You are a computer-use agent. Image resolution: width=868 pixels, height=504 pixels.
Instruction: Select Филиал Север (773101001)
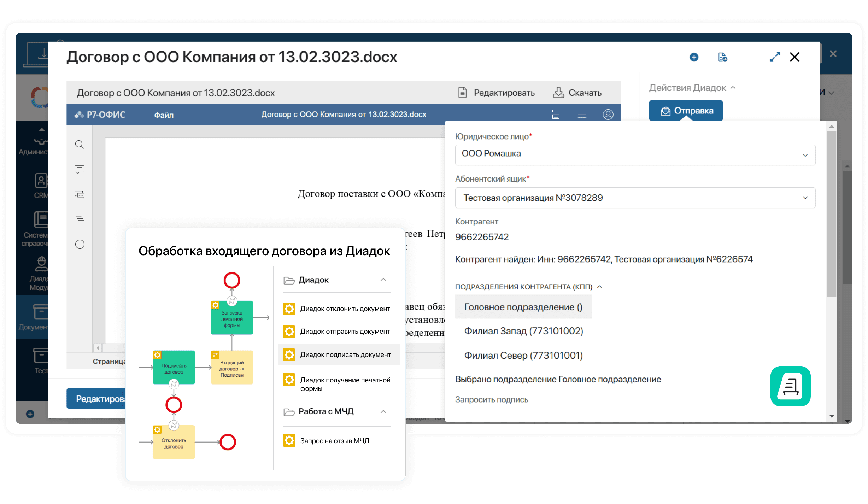523,355
